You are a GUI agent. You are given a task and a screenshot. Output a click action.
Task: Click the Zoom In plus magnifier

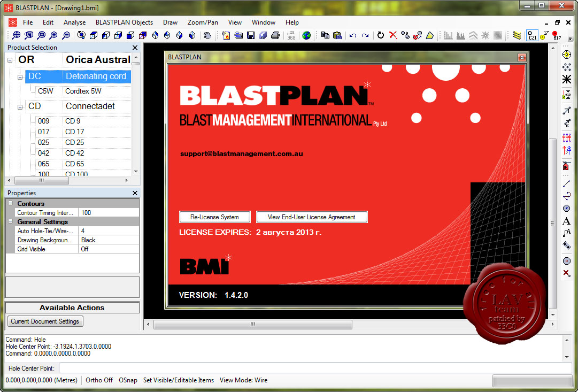(53, 35)
